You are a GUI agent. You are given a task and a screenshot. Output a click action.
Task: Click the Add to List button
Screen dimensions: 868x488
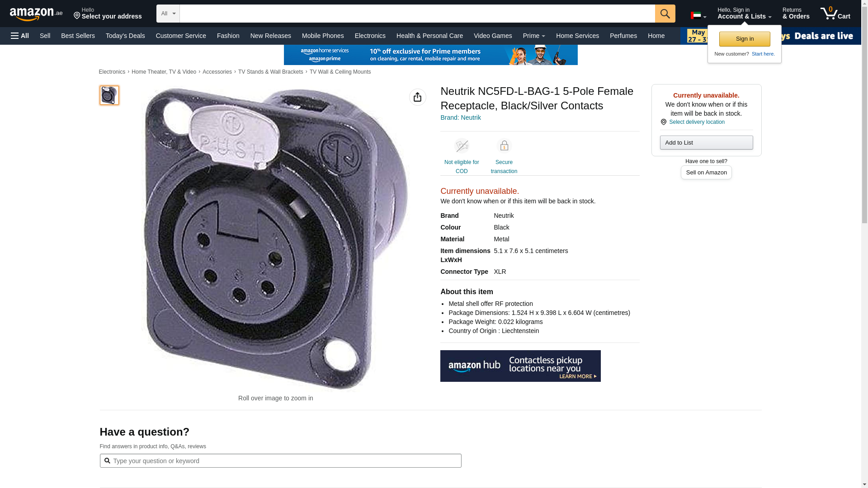click(x=706, y=143)
